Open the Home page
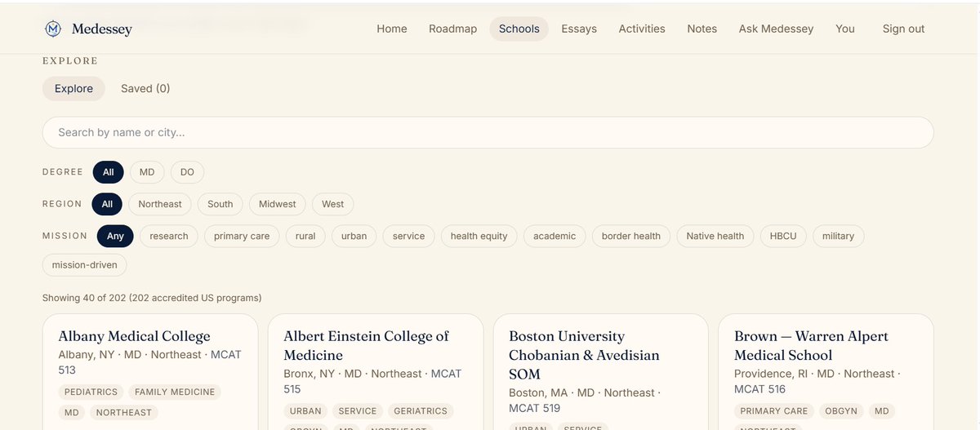Screen dimensions: 980x430 [392, 29]
